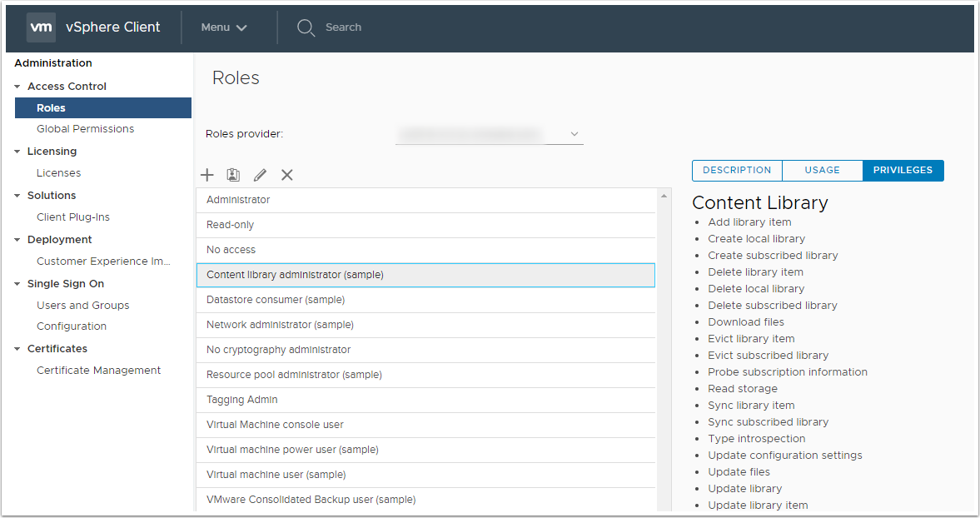This screenshot has width=980, height=518.
Task: Click the Create local library privilege
Action: [x=756, y=239]
